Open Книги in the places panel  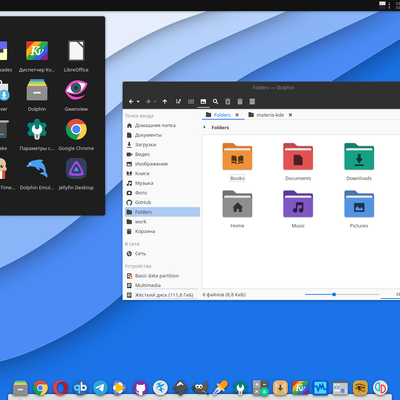pos(162,174)
